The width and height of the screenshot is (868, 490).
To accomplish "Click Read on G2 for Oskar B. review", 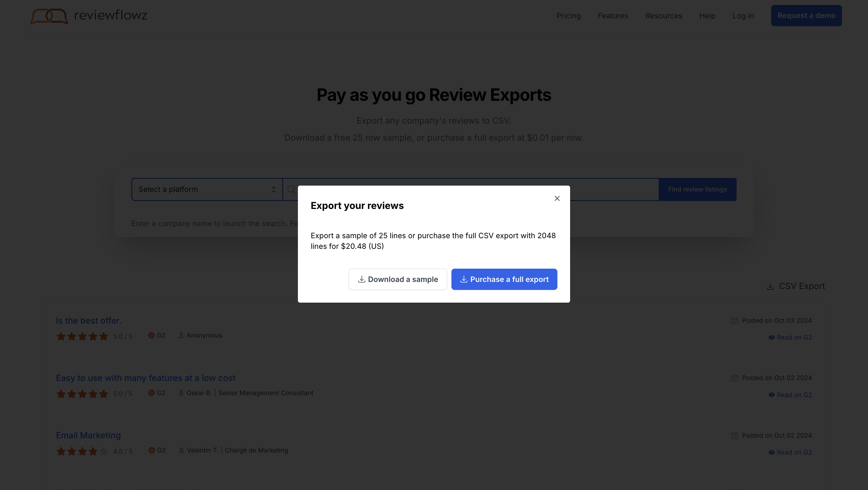I will pyautogui.click(x=790, y=395).
